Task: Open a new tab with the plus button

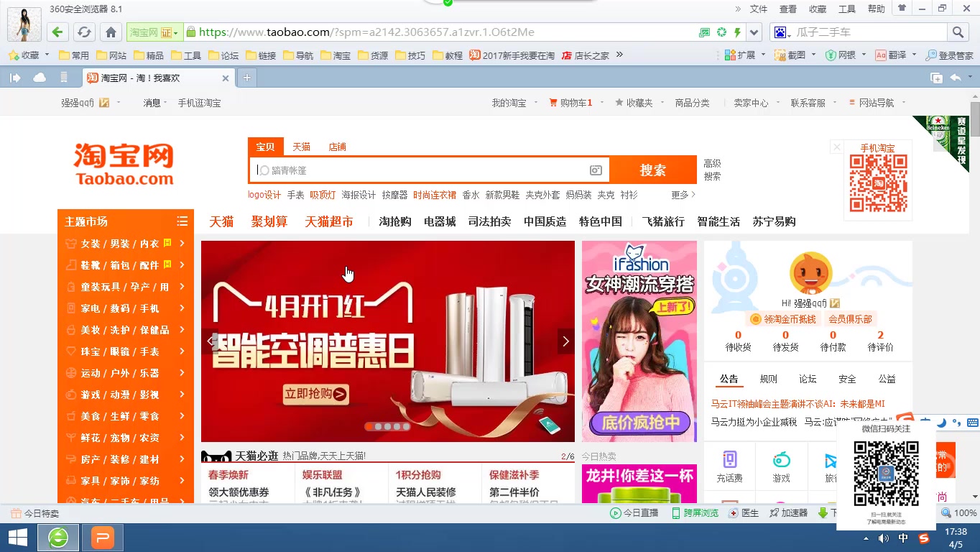Action: pyautogui.click(x=246, y=78)
